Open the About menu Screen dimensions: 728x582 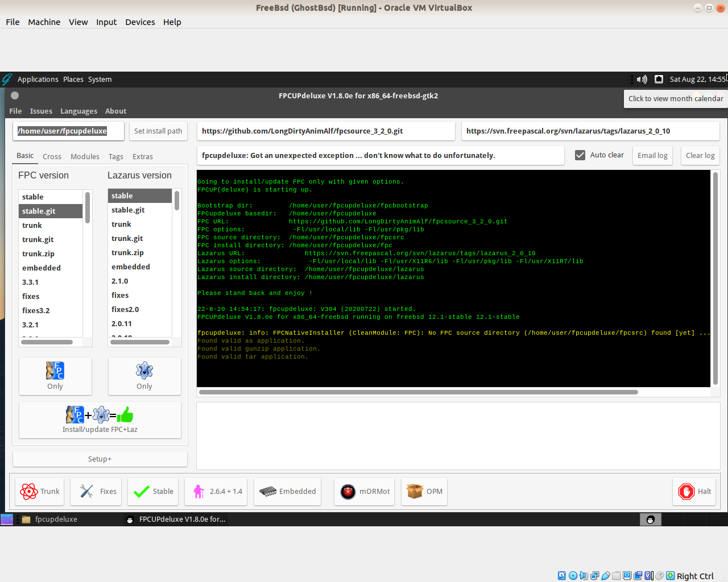coord(116,111)
